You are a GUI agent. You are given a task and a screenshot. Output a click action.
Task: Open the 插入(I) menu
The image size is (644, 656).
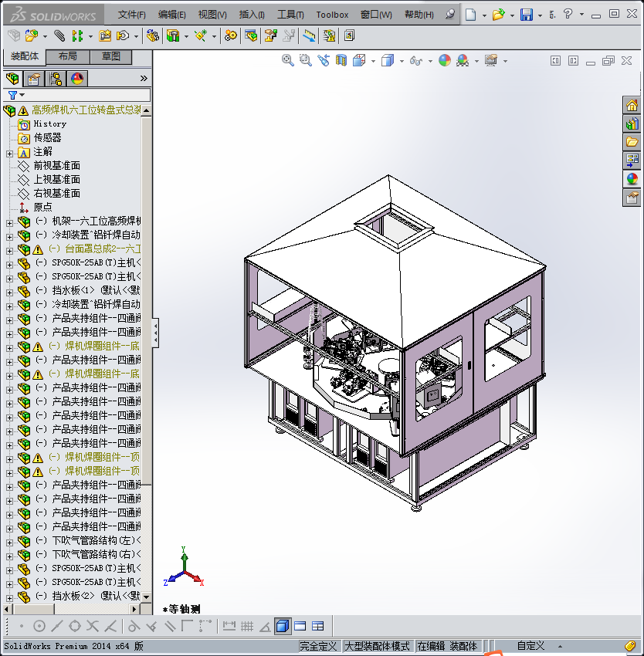252,15
